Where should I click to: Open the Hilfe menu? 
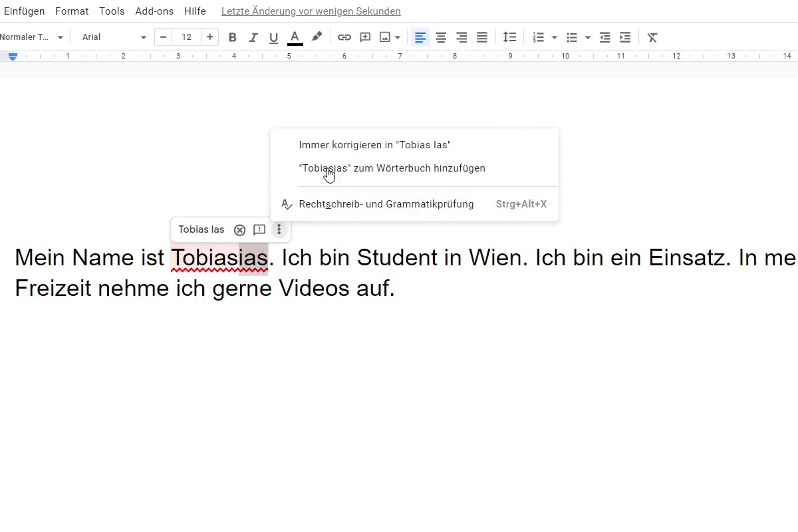coord(195,11)
